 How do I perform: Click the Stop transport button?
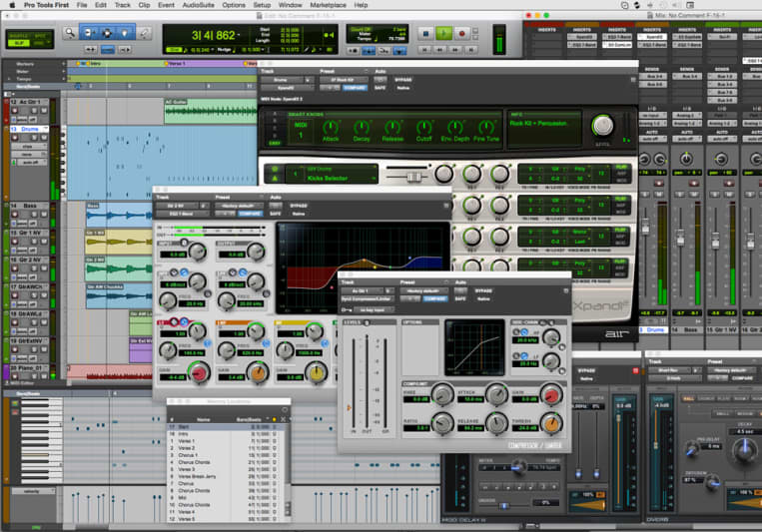click(425, 34)
